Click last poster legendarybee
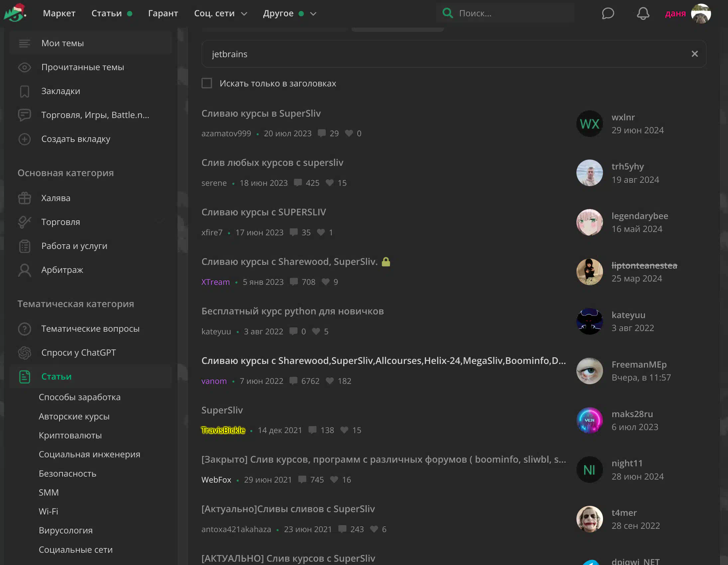Image resolution: width=728 pixels, height=565 pixels. [640, 216]
